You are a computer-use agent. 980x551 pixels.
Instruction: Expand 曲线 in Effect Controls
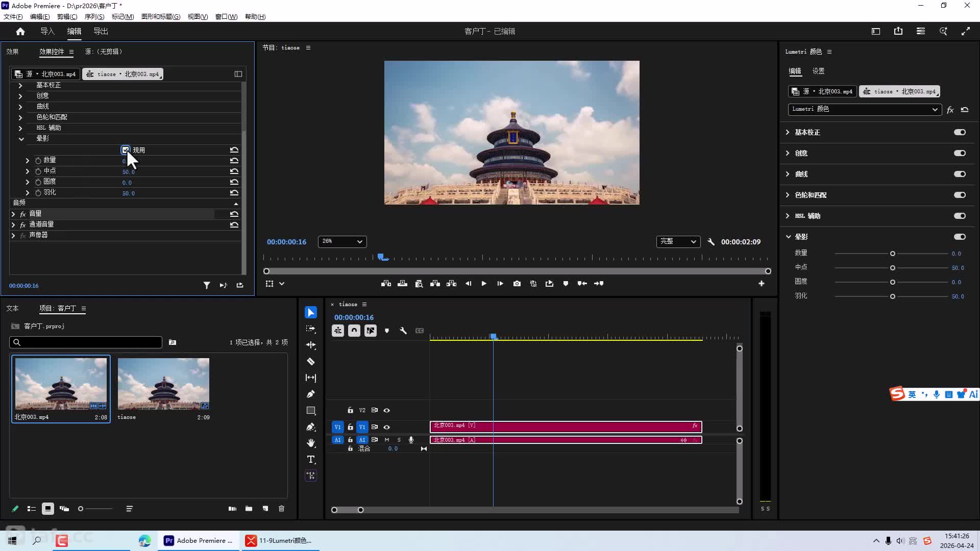point(20,107)
